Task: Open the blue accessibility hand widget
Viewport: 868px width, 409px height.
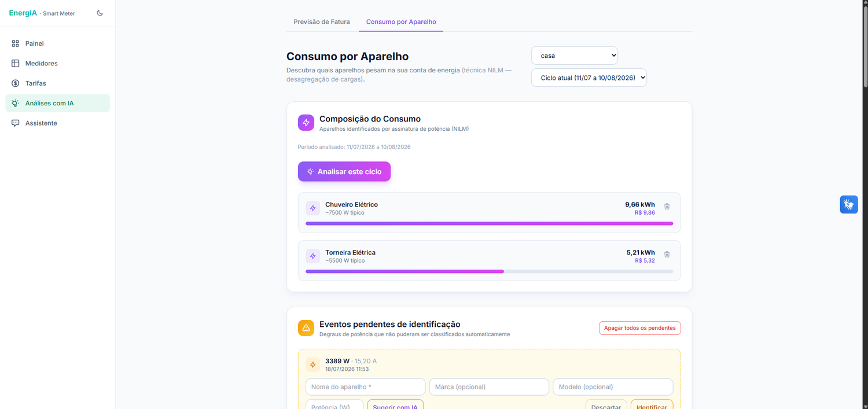Action: click(849, 204)
